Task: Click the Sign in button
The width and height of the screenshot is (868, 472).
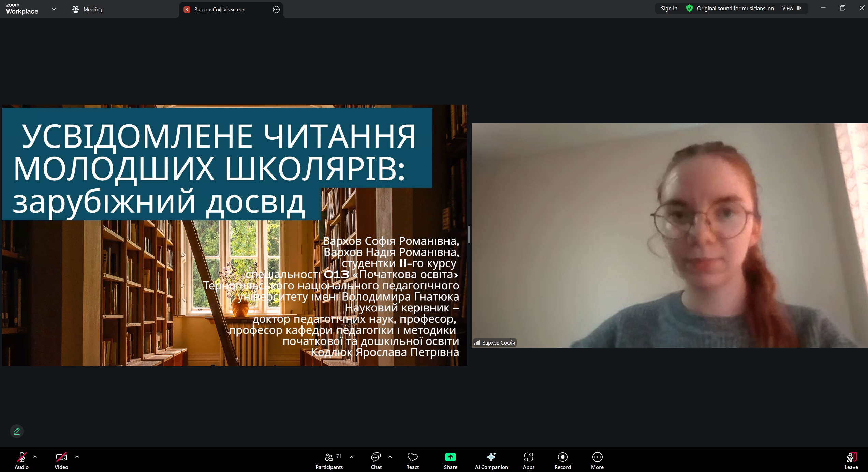Action: (x=669, y=9)
